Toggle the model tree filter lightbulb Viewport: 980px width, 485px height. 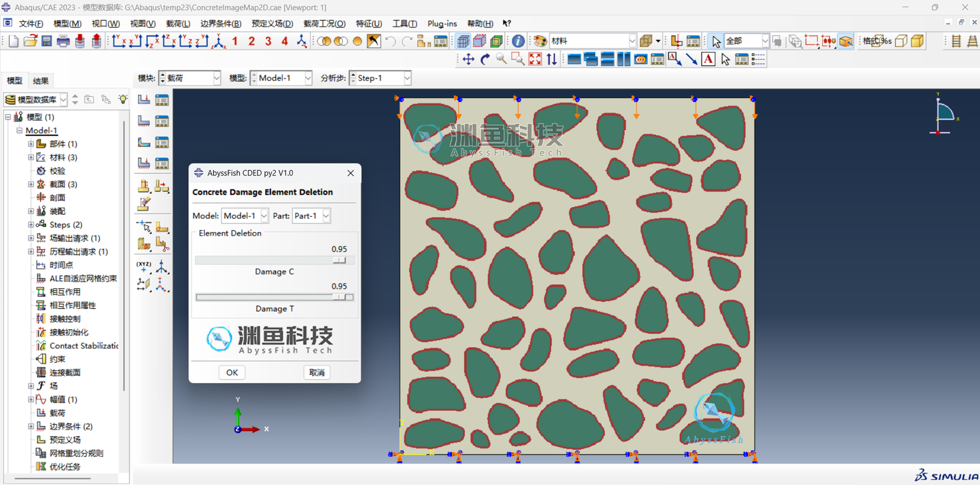point(122,100)
